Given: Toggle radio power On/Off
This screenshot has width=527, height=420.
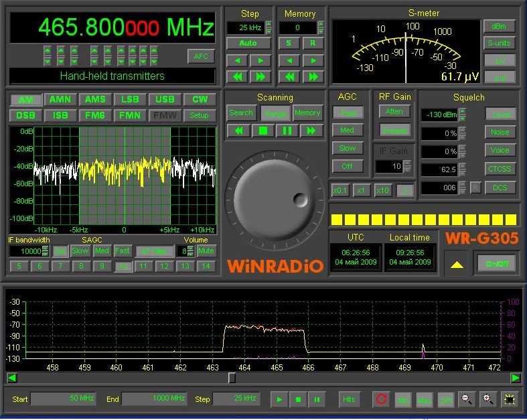Looking at the screenshot, I should [x=497, y=264].
